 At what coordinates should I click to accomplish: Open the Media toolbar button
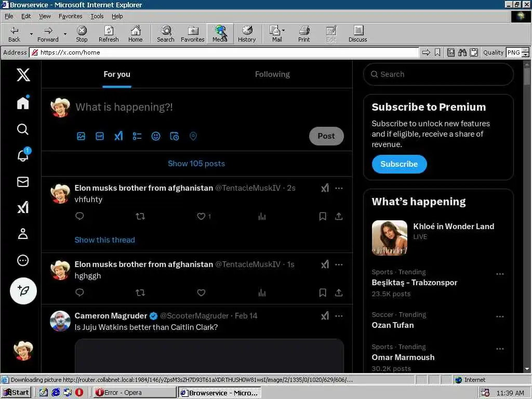click(220, 34)
